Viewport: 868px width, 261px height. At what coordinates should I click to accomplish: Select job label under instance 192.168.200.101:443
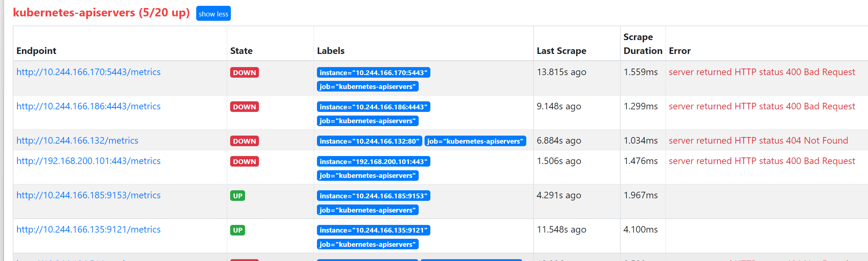point(368,175)
